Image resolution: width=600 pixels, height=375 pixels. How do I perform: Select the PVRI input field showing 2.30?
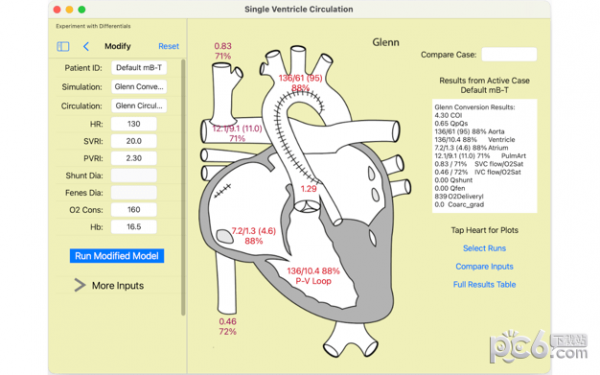(134, 158)
